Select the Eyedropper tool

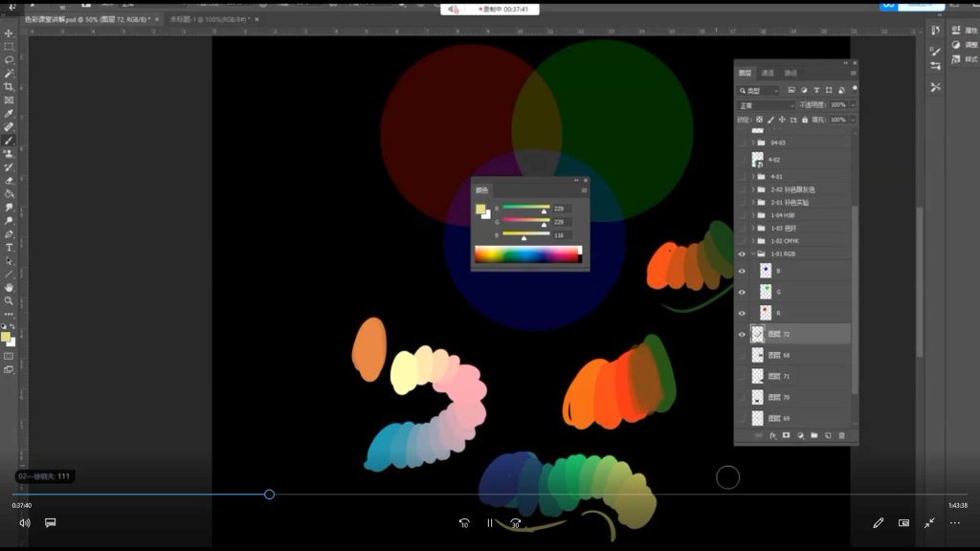tap(9, 113)
